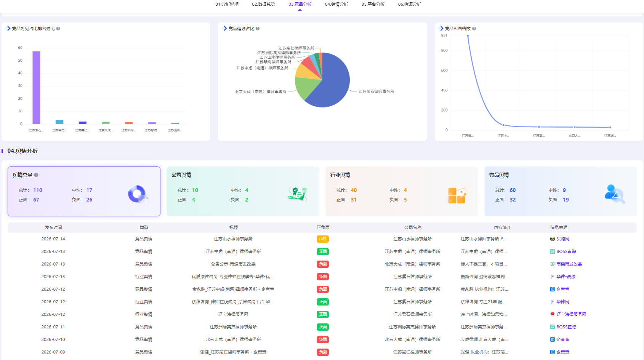Click help icon beside 舆情总量
The image size is (644, 360).
36,175
